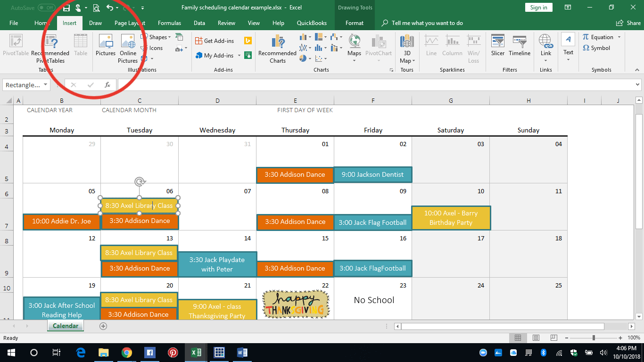Click the formula bar fx insert function icon
This screenshot has height=362, width=644.
(107, 85)
